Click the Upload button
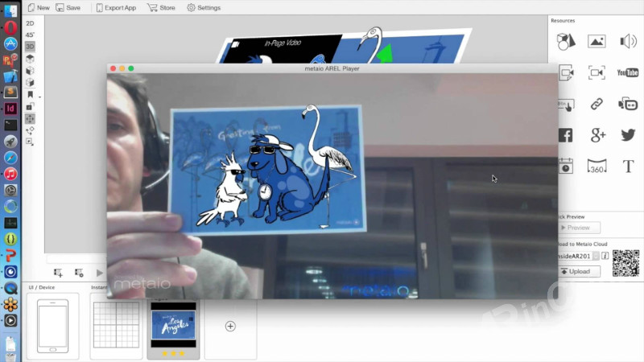 [579, 271]
